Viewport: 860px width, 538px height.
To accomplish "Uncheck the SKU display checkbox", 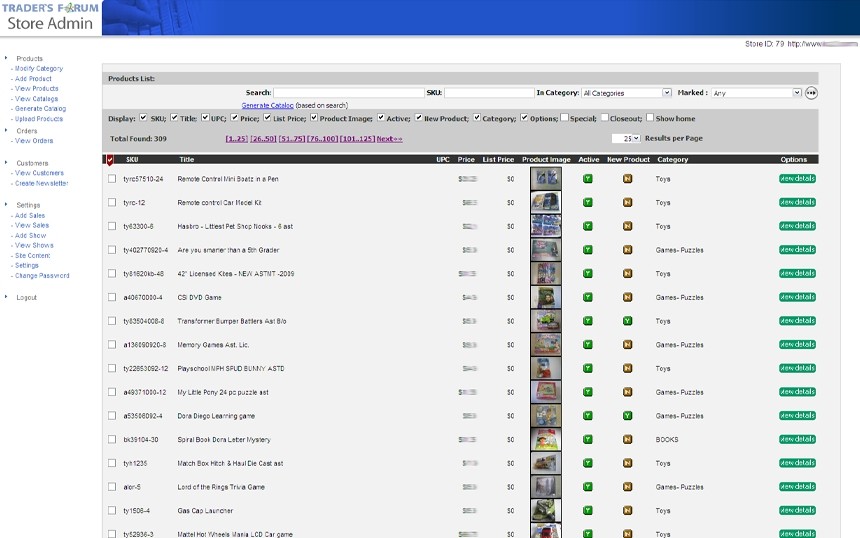I will (143, 117).
